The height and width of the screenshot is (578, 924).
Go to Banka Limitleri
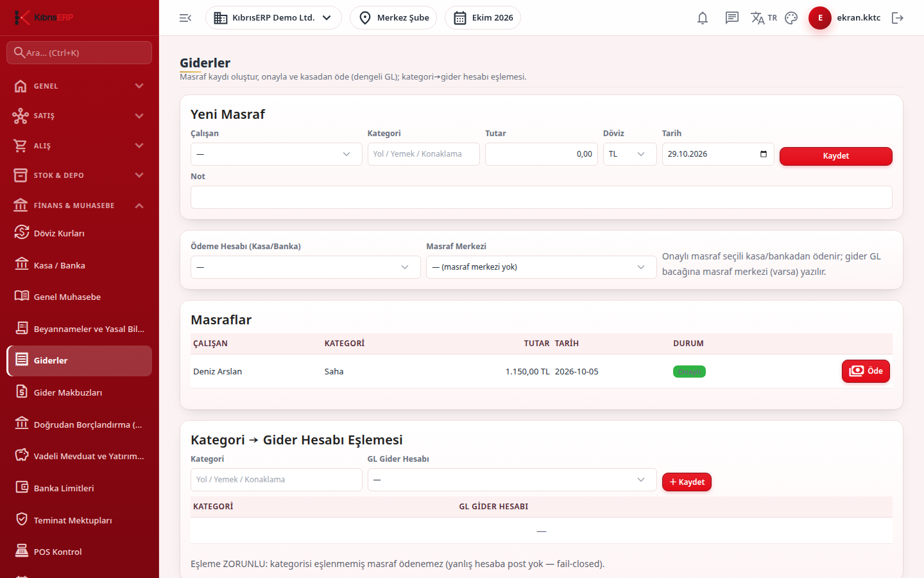pyautogui.click(x=80, y=488)
